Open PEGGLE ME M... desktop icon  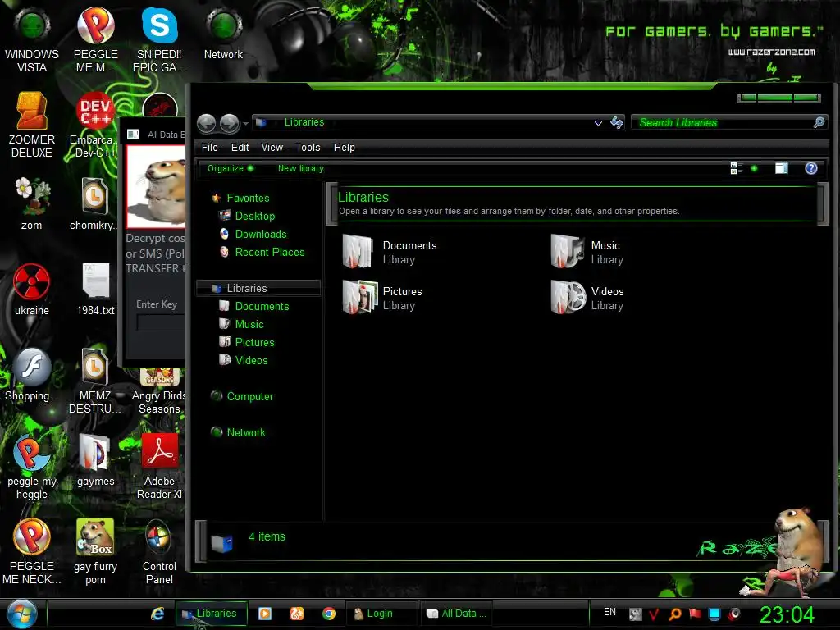point(95,39)
